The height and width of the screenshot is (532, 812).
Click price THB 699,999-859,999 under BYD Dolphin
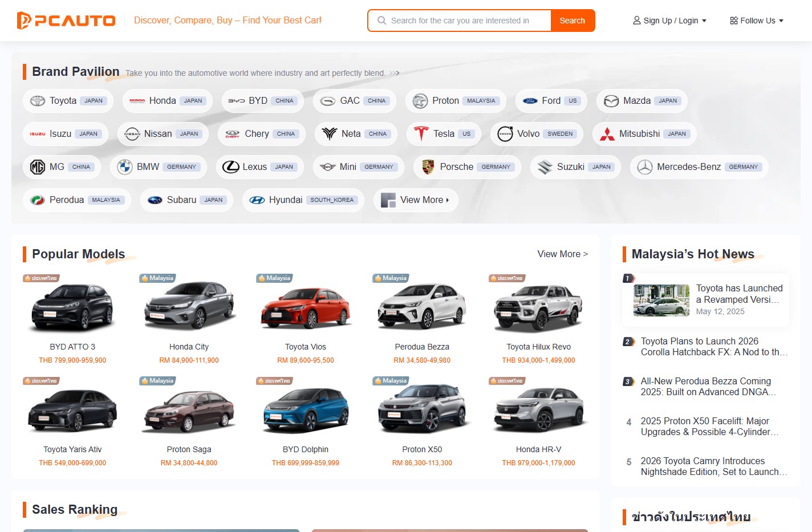(x=306, y=463)
